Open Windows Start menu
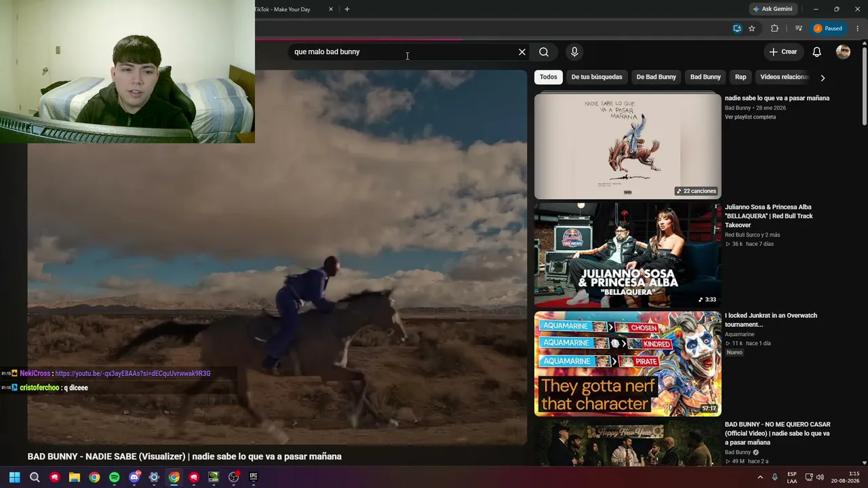 click(x=14, y=477)
